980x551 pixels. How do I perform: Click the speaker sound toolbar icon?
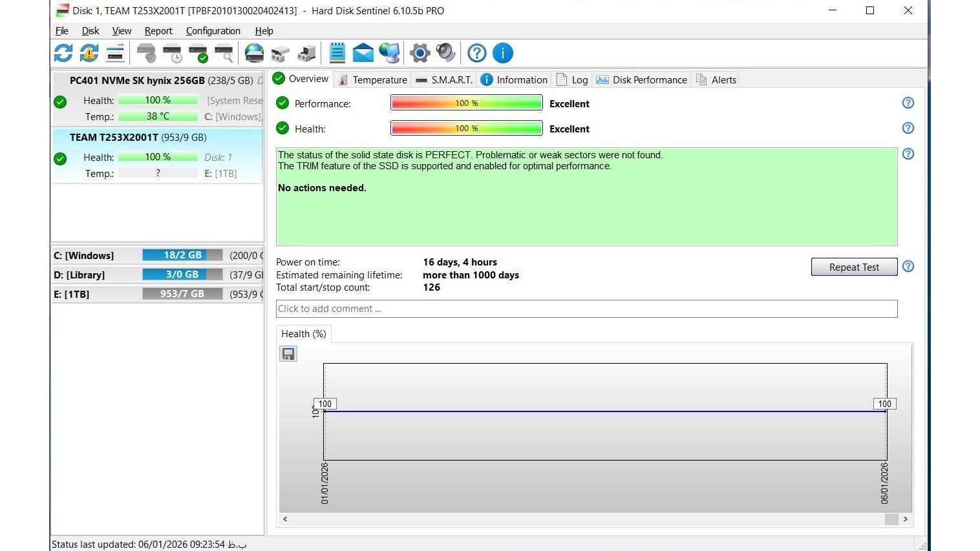(445, 53)
